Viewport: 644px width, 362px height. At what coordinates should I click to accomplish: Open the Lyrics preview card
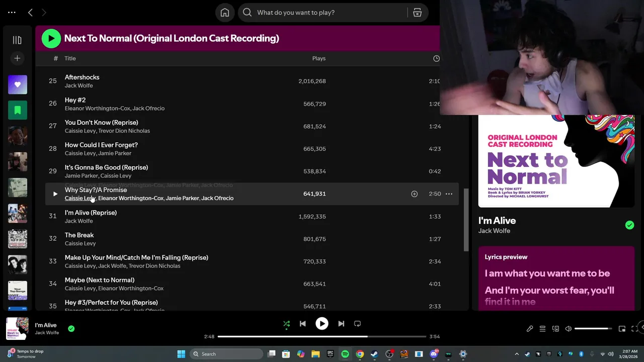click(x=556, y=278)
